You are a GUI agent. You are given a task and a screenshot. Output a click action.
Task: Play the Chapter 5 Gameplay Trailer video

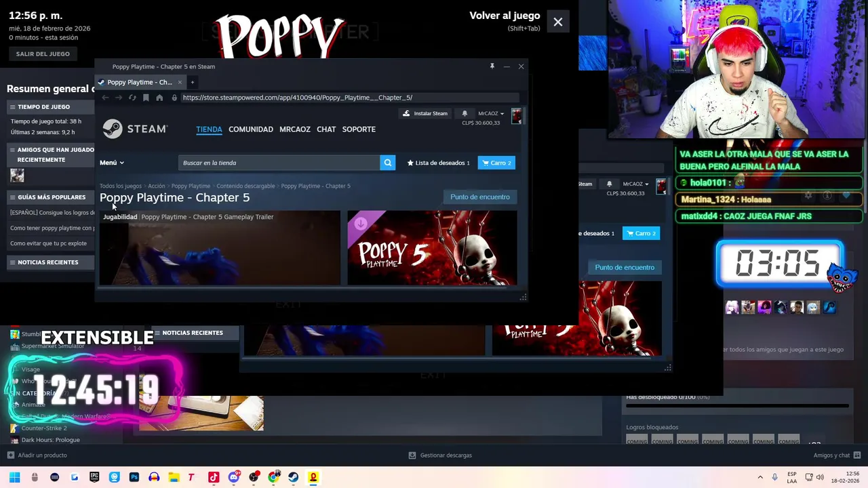coord(220,248)
